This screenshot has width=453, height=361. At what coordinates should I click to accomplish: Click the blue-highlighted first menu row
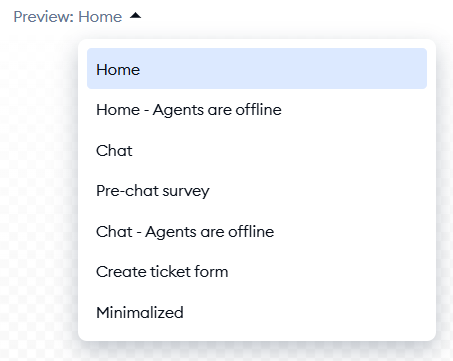257,69
